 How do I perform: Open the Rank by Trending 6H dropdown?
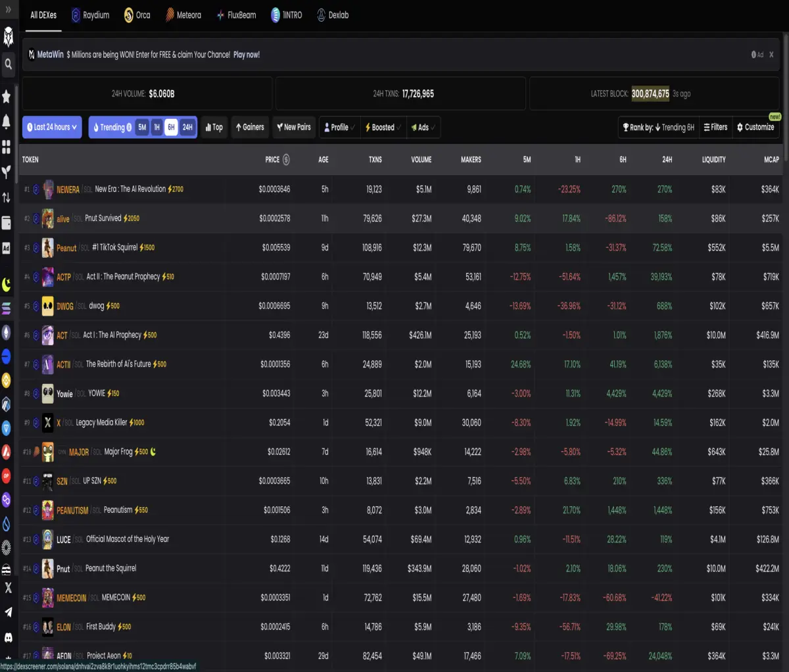pos(659,127)
